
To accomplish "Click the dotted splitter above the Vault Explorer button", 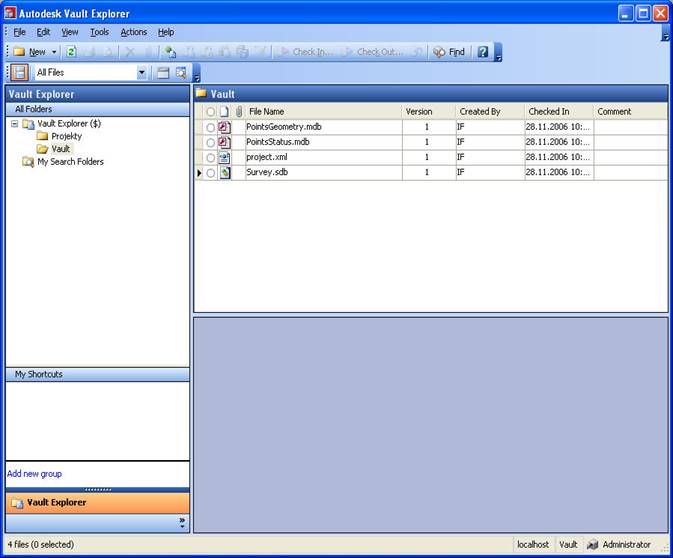I will [97, 489].
